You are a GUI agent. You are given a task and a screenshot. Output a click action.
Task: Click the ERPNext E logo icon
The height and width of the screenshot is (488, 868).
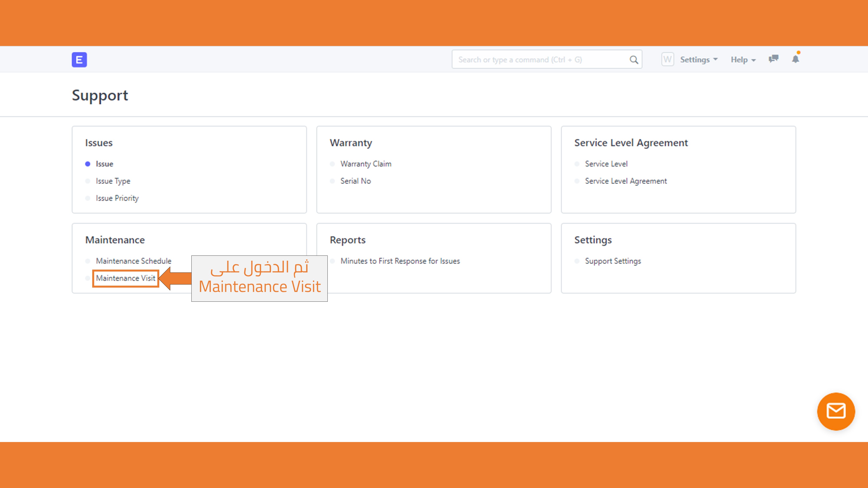[x=79, y=60]
